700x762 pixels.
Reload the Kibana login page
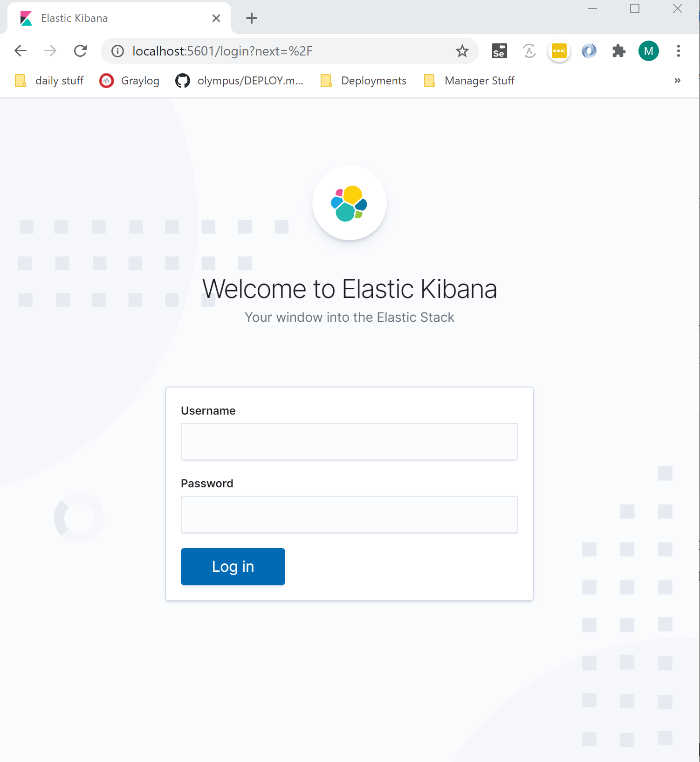[x=81, y=51]
